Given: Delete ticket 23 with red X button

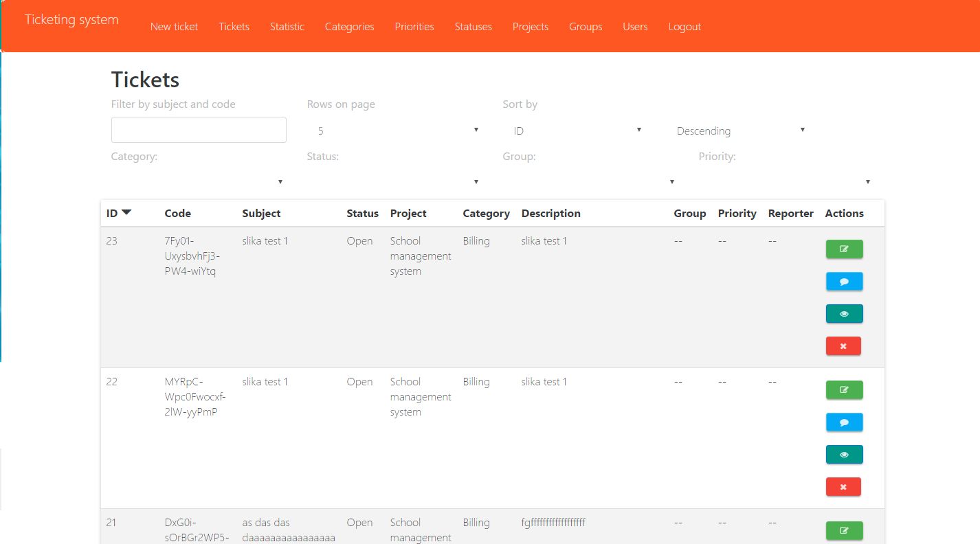Looking at the screenshot, I should point(843,346).
